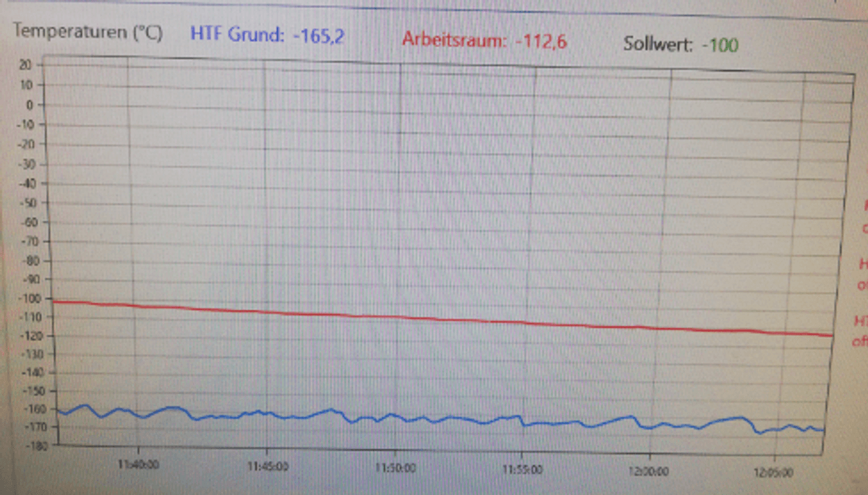The image size is (868, 495).
Task: Select the HTF Grund reading in blue
Action: [267, 35]
